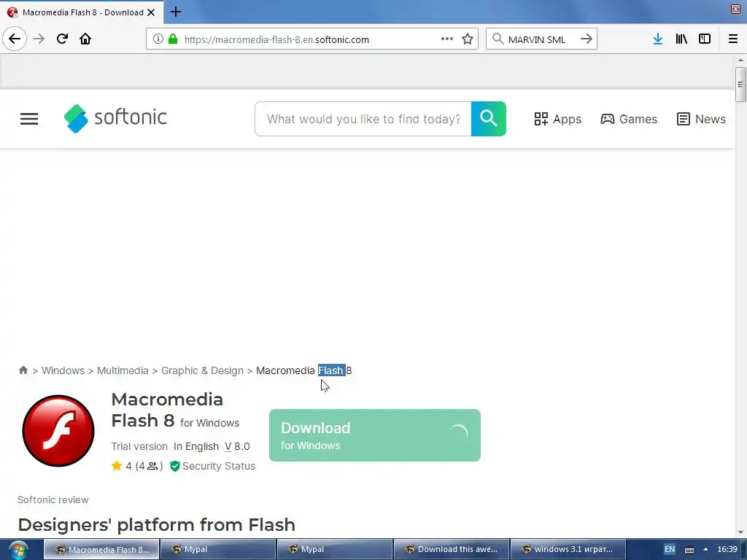
Task: Show site information icon in address bar
Action: pos(158,39)
